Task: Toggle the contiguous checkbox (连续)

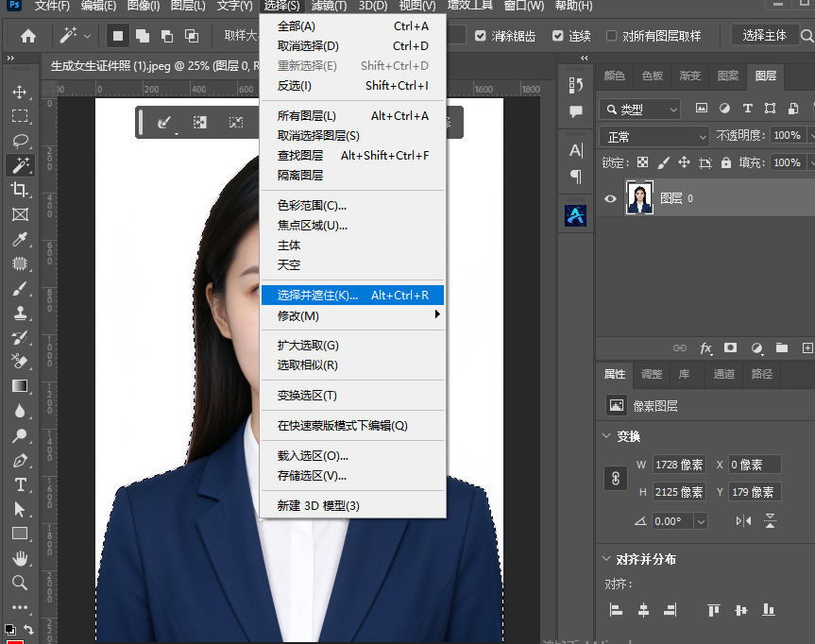Action: pyautogui.click(x=558, y=36)
